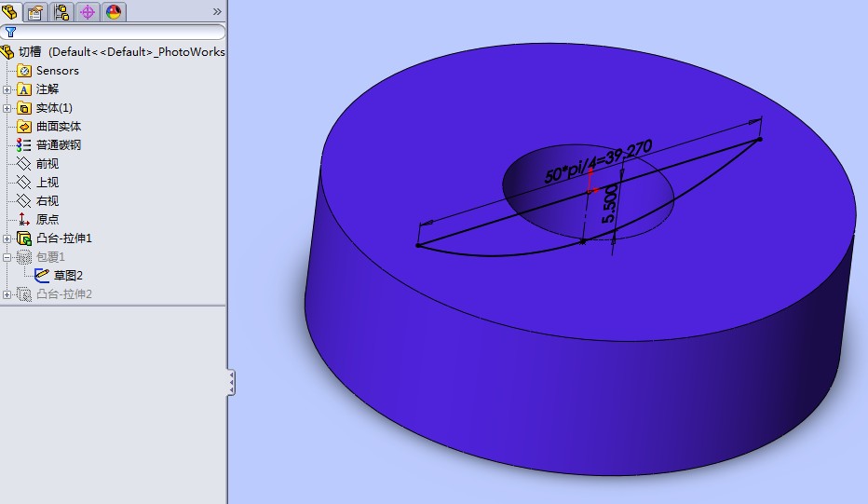Click the 普通碳钢 material icon
868x504 pixels.
click(x=24, y=145)
